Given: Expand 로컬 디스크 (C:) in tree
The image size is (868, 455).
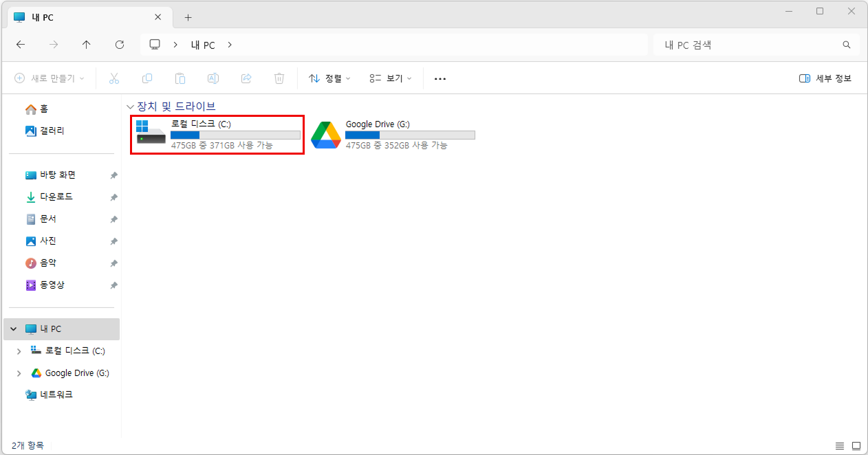Looking at the screenshot, I should 19,351.
